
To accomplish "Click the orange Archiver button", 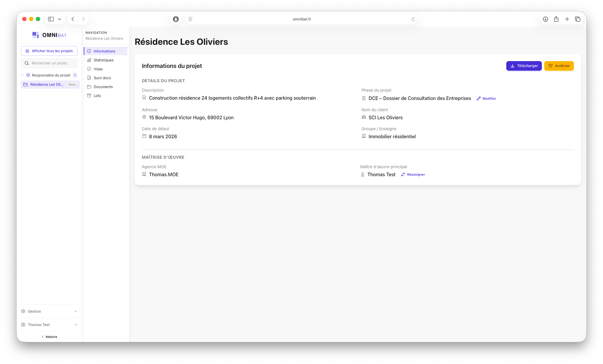I will (559, 66).
